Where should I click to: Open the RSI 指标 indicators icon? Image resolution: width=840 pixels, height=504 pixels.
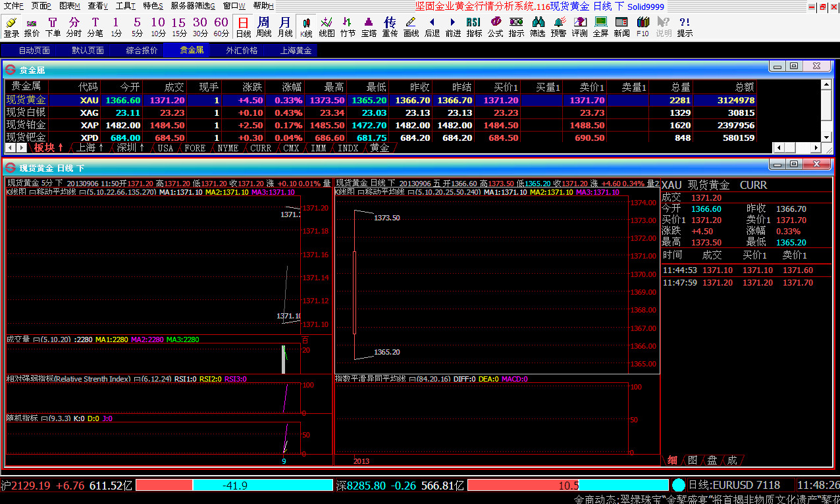click(x=474, y=27)
